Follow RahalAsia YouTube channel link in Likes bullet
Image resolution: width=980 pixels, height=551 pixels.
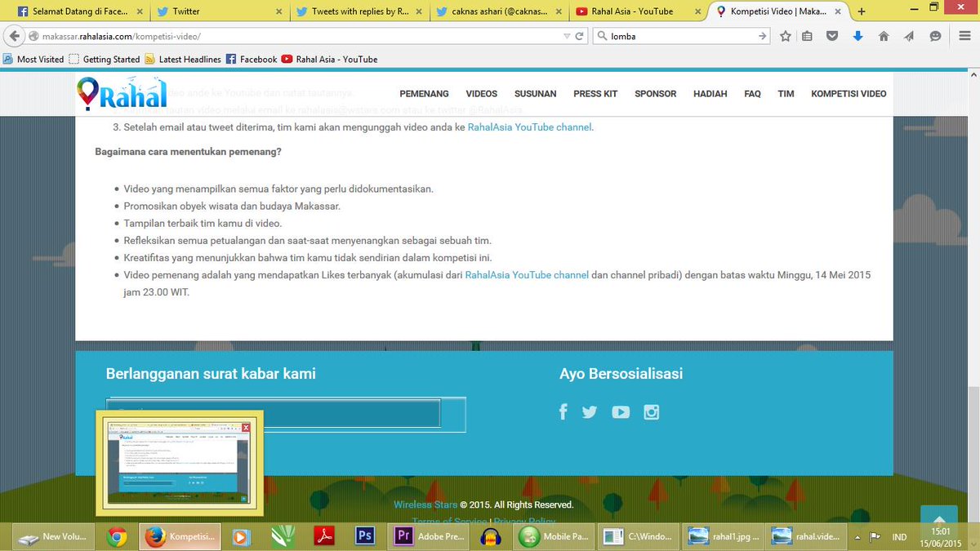pos(527,275)
